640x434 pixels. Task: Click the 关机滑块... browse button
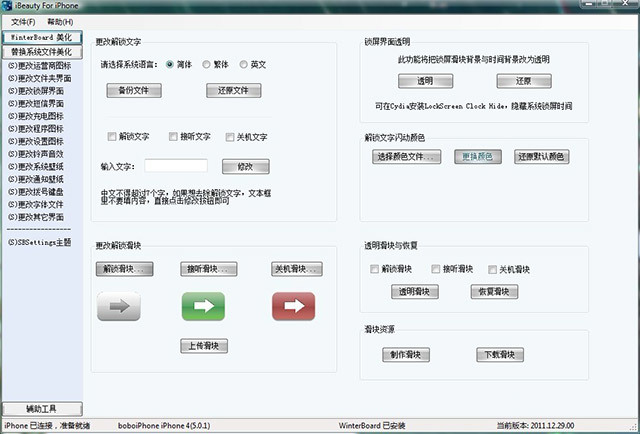pyautogui.click(x=297, y=269)
